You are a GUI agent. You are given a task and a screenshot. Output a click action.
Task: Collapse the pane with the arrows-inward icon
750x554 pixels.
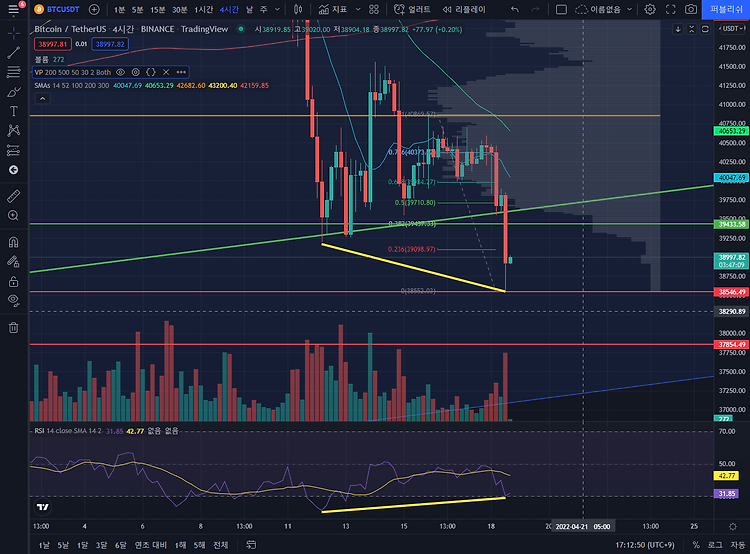point(691,29)
